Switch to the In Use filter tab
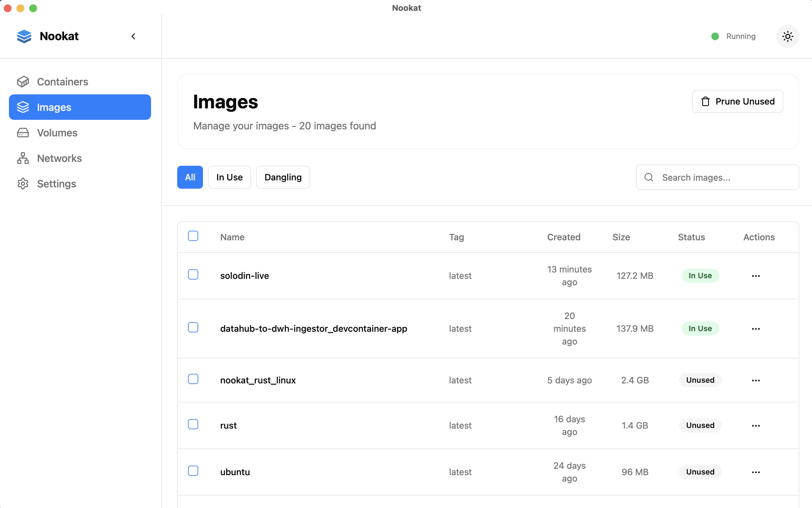Screen dimensions: 812x508 229,178
